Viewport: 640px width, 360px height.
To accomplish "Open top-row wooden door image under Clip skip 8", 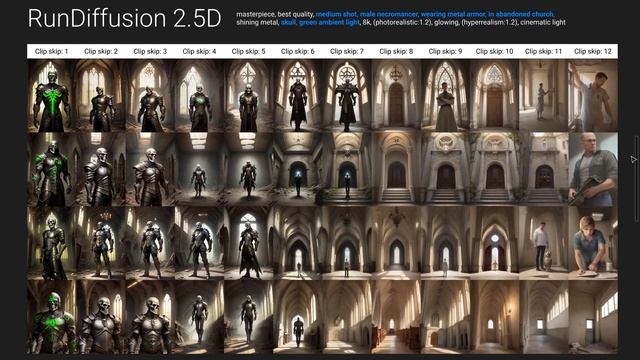I will coord(396,96).
